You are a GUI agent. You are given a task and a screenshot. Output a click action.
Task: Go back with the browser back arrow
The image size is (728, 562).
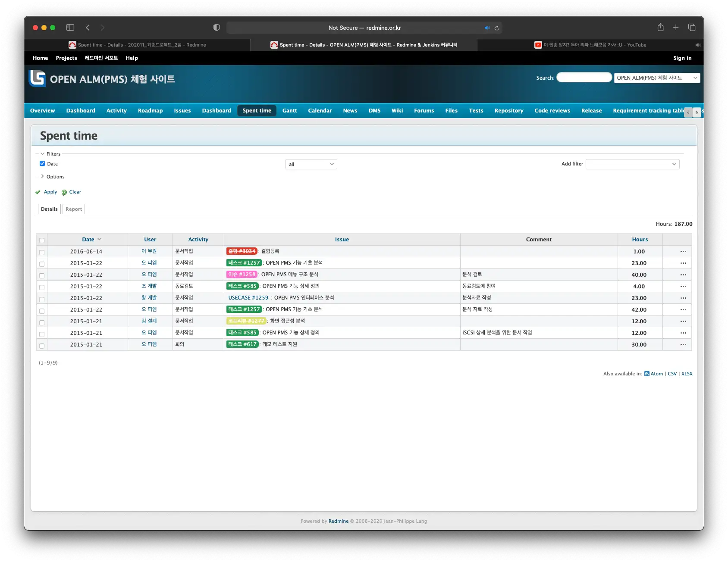88,28
